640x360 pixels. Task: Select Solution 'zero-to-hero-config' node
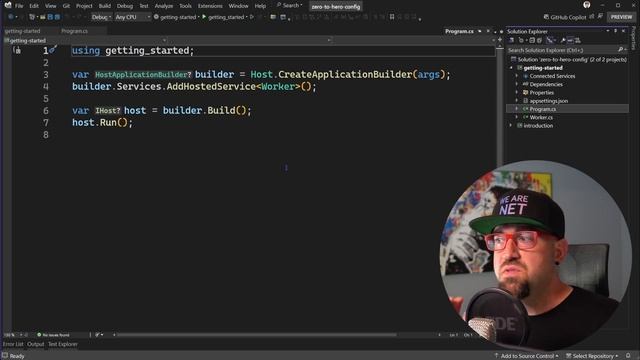click(570, 60)
